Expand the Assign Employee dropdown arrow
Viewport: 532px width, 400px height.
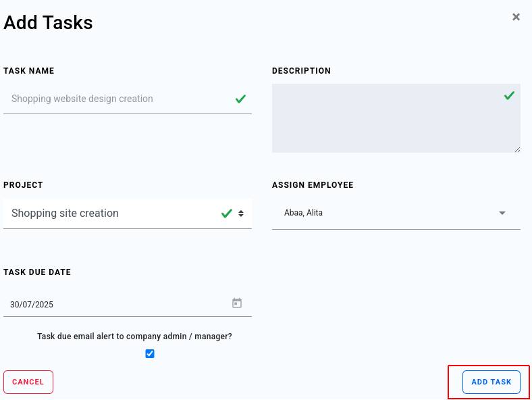[x=502, y=213]
